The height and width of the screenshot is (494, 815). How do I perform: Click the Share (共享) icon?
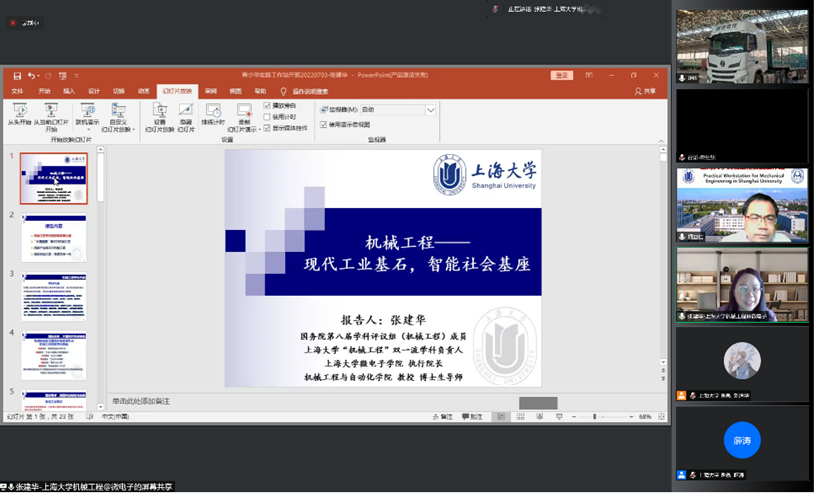645,91
